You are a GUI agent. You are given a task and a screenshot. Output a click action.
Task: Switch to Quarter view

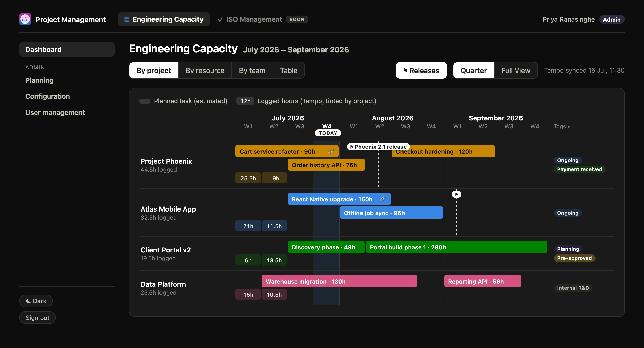[x=473, y=71]
